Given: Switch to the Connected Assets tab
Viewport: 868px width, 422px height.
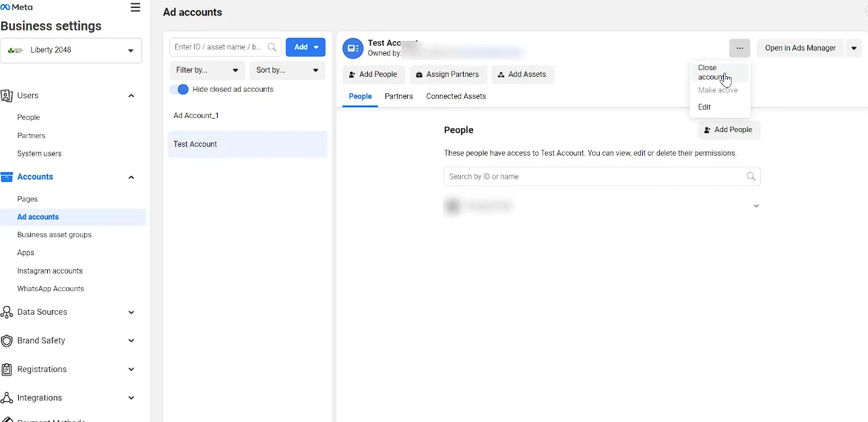Looking at the screenshot, I should click(x=456, y=96).
